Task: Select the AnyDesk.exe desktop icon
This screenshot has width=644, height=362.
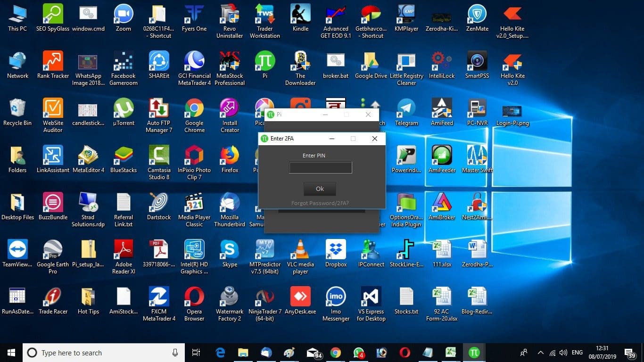Action: [x=300, y=301]
